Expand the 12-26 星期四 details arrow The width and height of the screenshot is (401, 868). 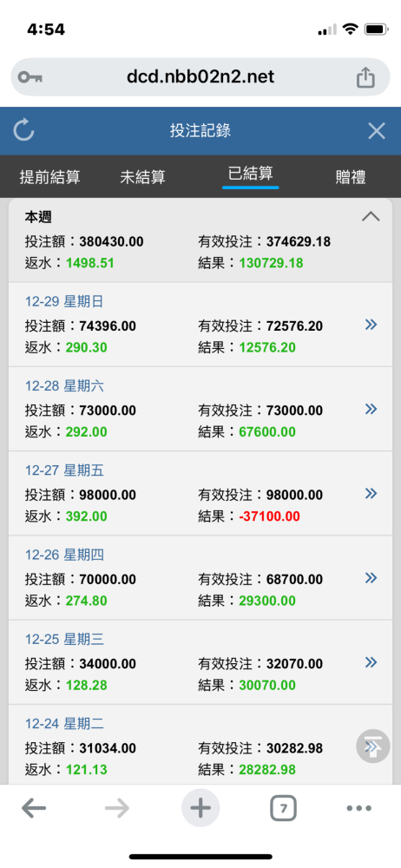(x=371, y=578)
